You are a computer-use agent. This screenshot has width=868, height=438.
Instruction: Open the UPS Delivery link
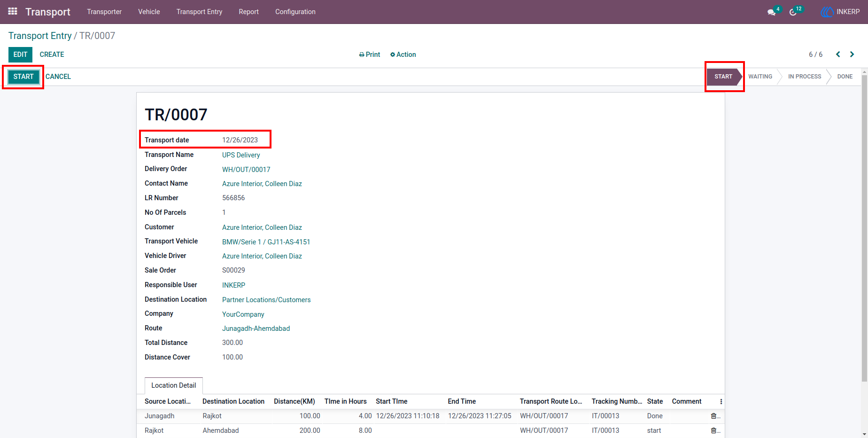click(x=241, y=155)
